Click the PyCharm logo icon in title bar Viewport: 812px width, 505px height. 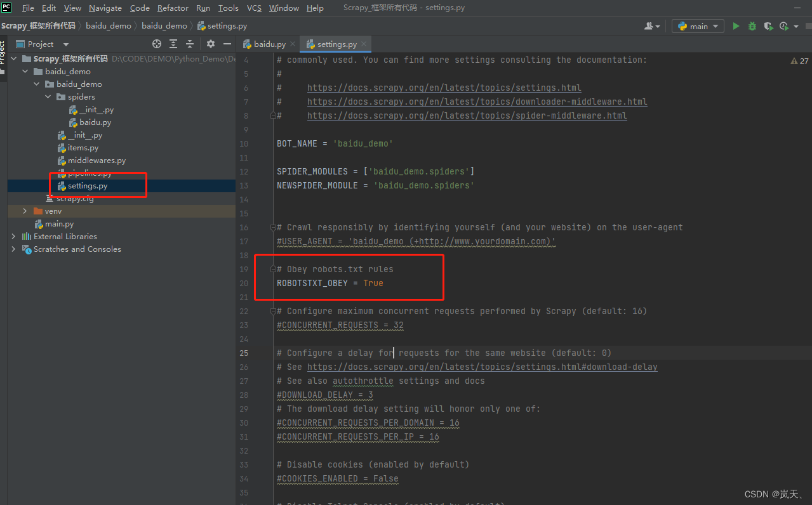tap(7, 8)
